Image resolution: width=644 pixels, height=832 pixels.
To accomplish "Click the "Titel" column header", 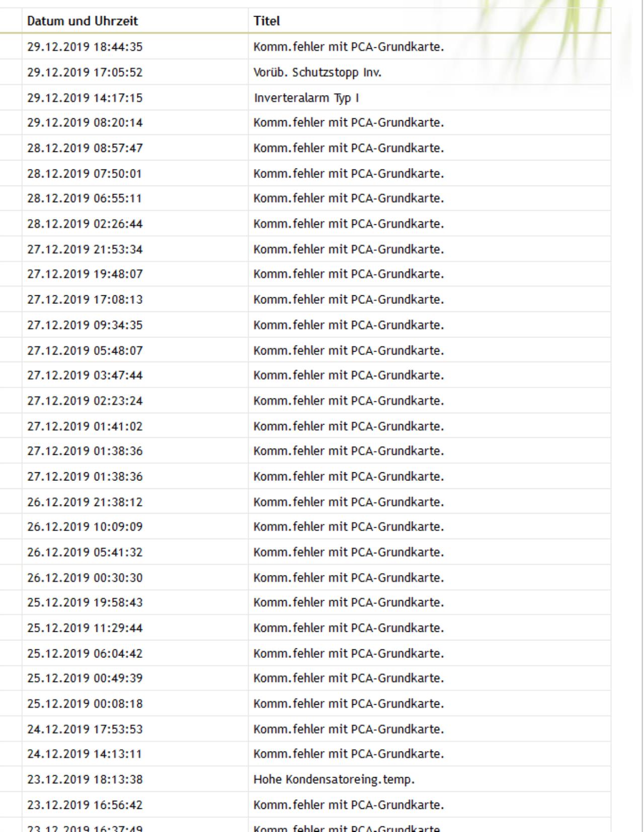I will pos(267,21).
